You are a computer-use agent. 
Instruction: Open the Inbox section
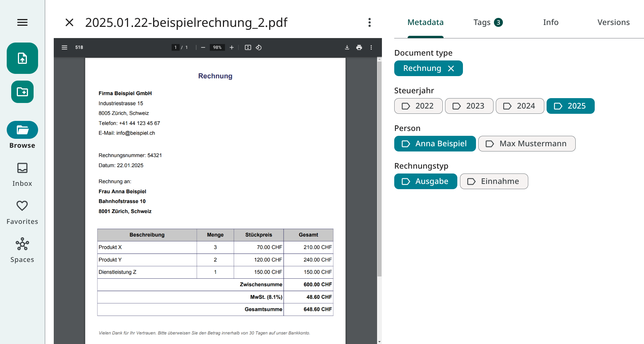[22, 175]
